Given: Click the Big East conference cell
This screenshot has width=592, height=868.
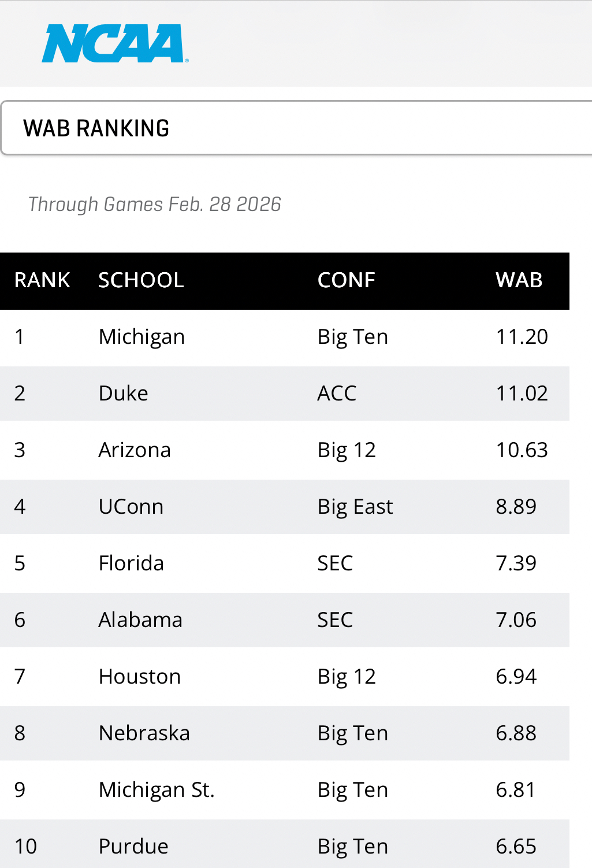Looking at the screenshot, I should coord(355,507).
